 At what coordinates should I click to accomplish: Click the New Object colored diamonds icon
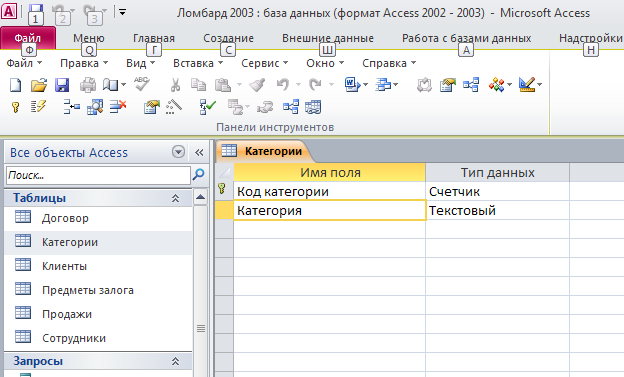496,85
